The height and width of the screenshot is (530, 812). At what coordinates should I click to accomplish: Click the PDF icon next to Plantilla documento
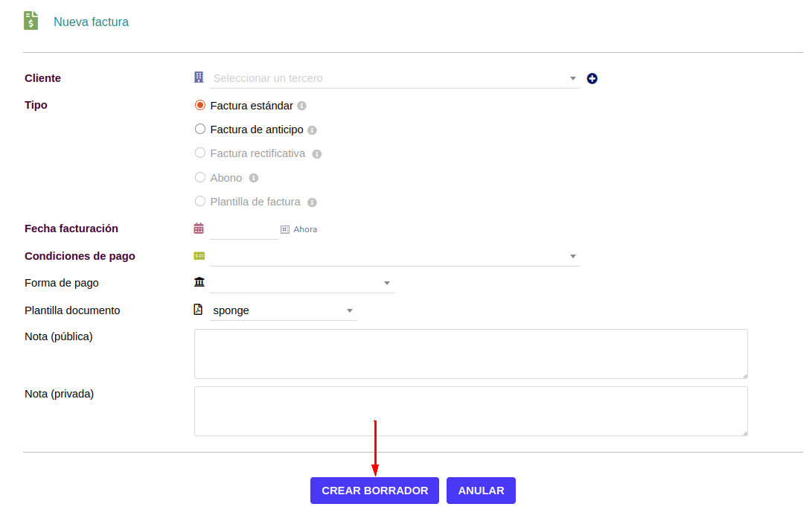[198, 308]
